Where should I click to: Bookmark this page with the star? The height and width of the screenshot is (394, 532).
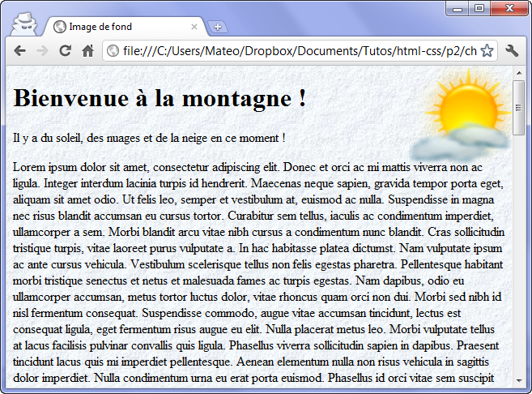[487, 51]
